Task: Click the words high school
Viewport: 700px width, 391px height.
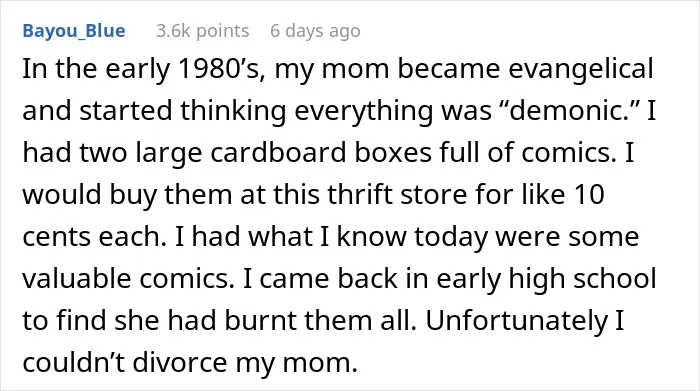Action: coord(582,279)
